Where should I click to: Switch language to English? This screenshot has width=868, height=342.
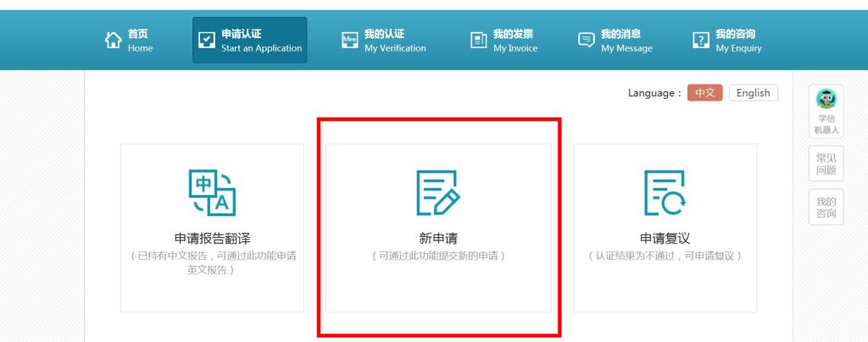tap(753, 93)
